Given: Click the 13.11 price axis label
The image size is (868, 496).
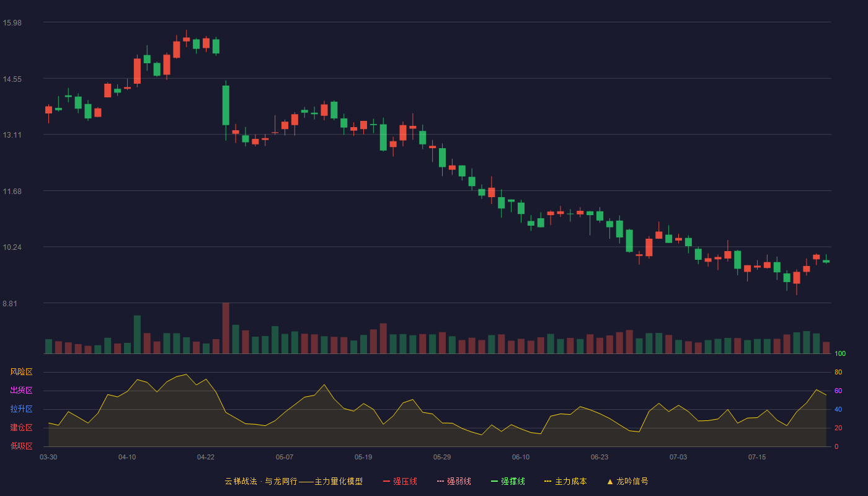Looking at the screenshot, I should [12, 135].
